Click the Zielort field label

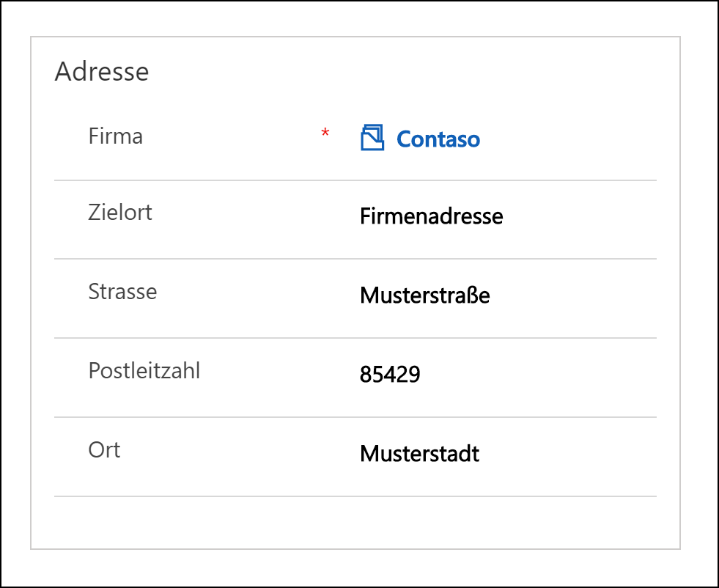tap(120, 213)
